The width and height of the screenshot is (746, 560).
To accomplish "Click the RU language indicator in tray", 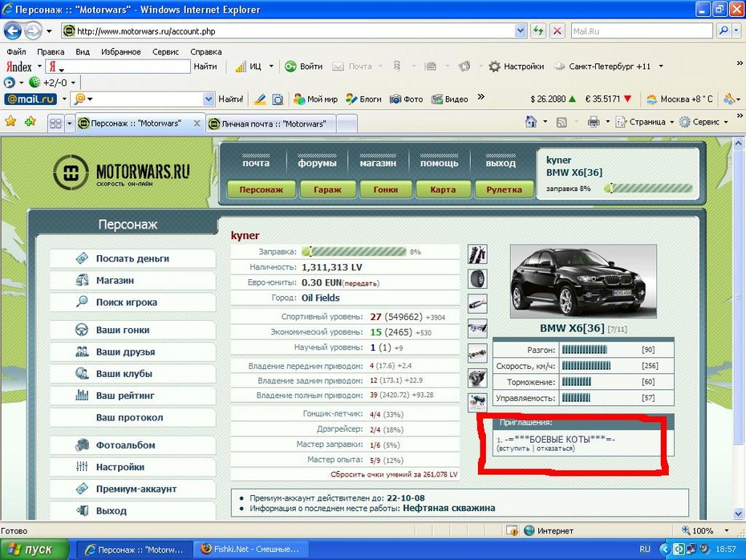I will [645, 549].
